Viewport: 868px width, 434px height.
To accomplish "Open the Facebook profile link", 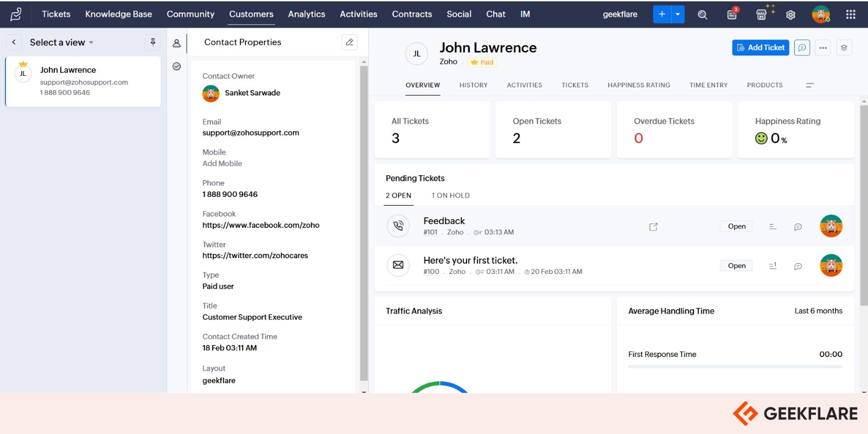I will coord(261,225).
